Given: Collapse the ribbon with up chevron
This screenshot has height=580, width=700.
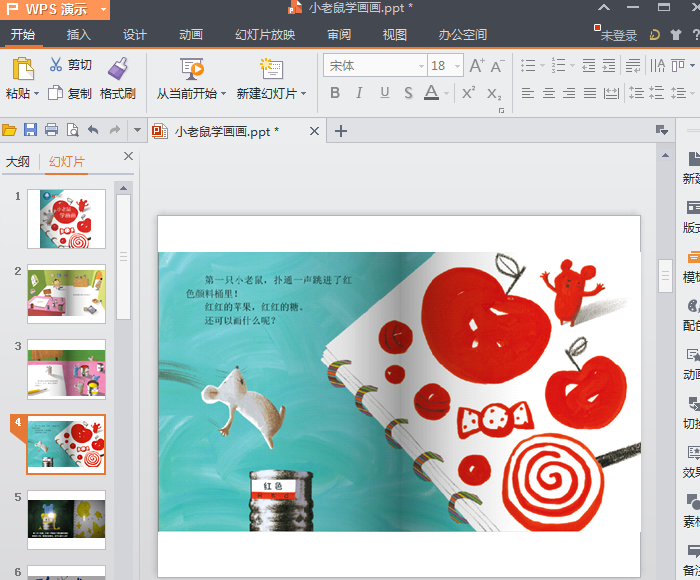Looking at the screenshot, I should (x=604, y=7).
